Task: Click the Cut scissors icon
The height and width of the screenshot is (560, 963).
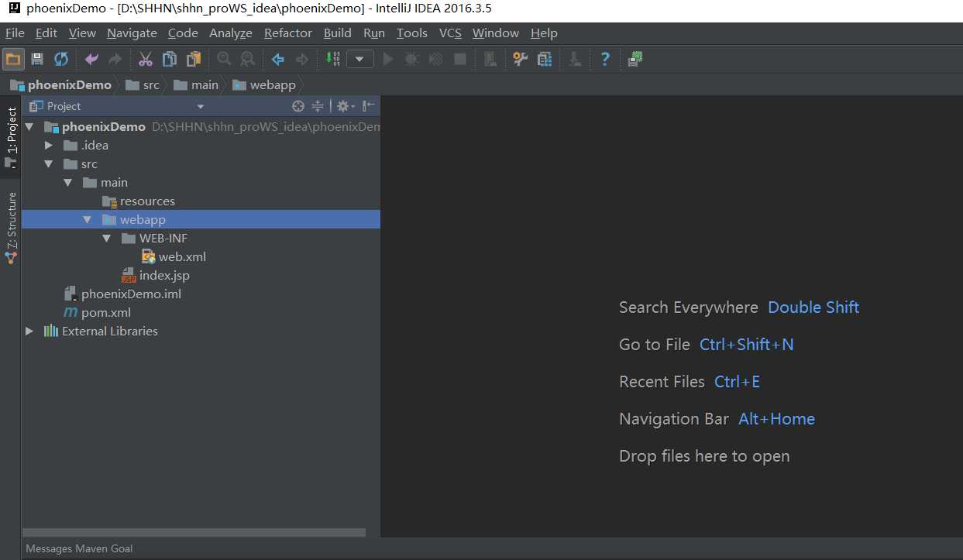Action: [146, 59]
